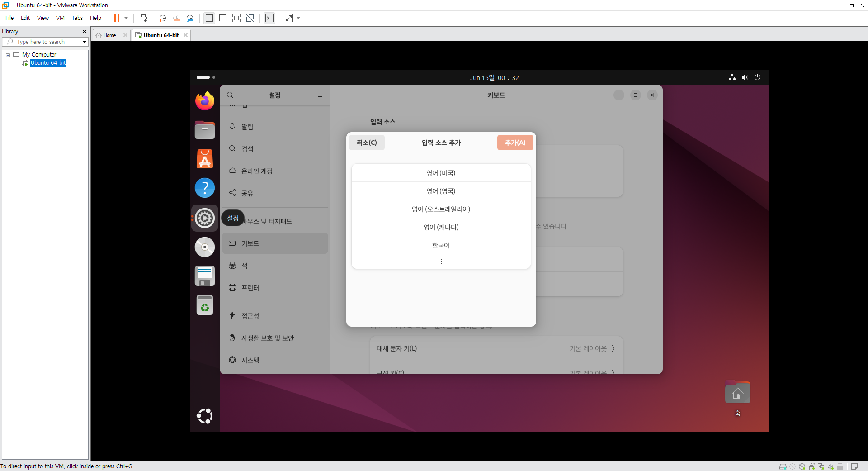The image size is (868, 471).
Task: Open Help from the dock
Action: pos(205,188)
